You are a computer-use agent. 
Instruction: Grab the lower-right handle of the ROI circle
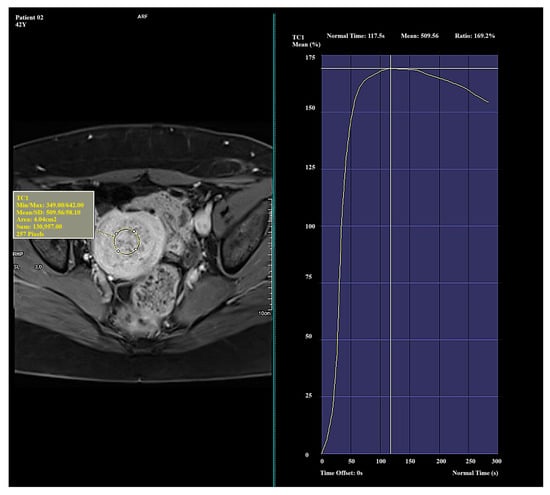(136, 250)
